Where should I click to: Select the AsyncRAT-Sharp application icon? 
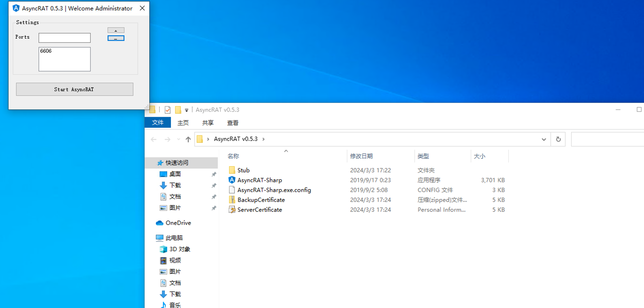click(x=232, y=180)
